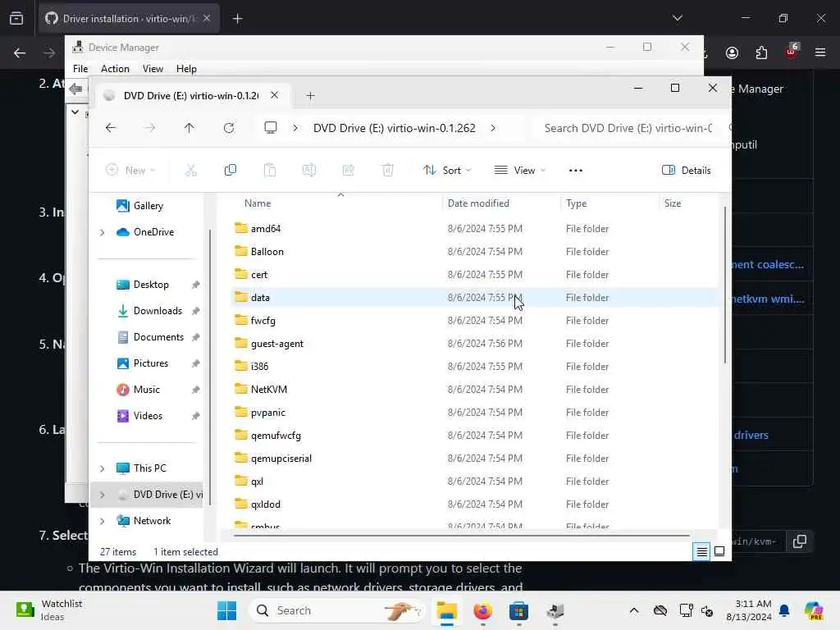
Task: Open the Sort dropdown
Action: pos(447,171)
